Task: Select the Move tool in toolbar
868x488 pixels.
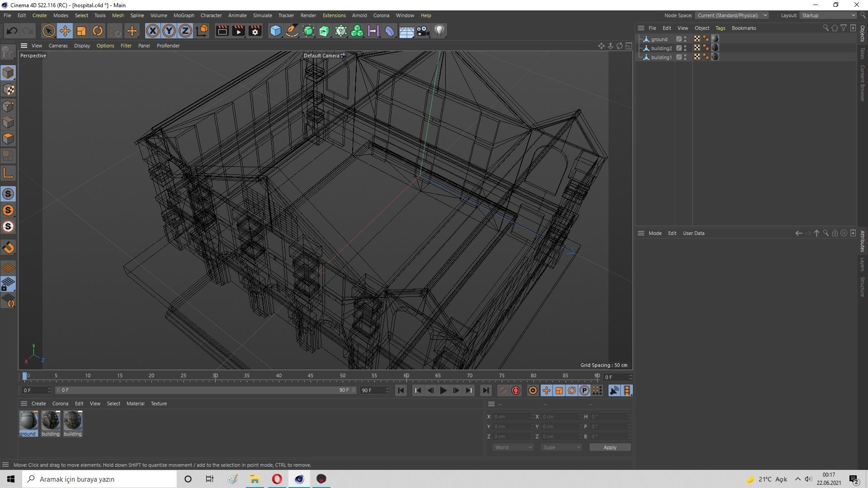Action: pyautogui.click(x=65, y=31)
